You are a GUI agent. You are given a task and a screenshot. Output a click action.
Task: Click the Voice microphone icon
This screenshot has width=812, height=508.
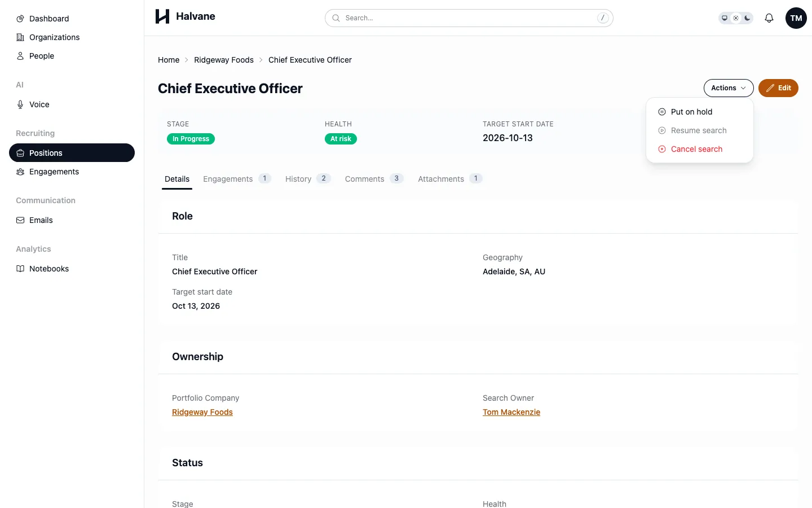[x=20, y=104]
